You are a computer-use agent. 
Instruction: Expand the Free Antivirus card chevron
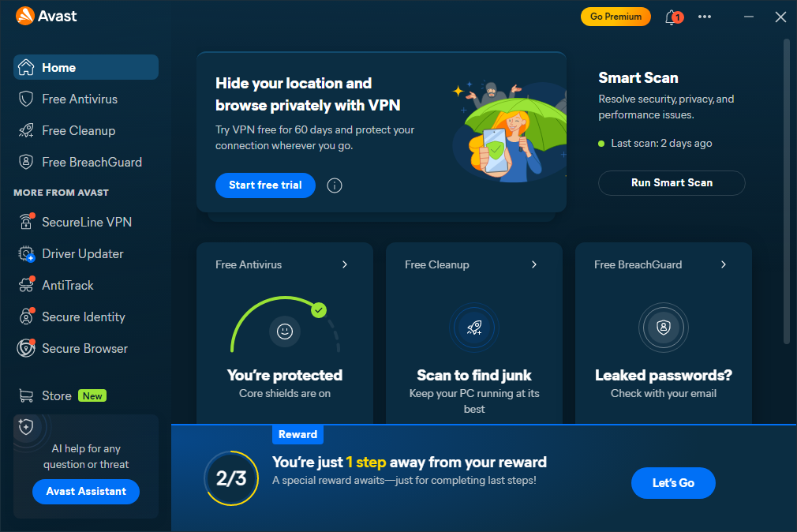click(345, 264)
